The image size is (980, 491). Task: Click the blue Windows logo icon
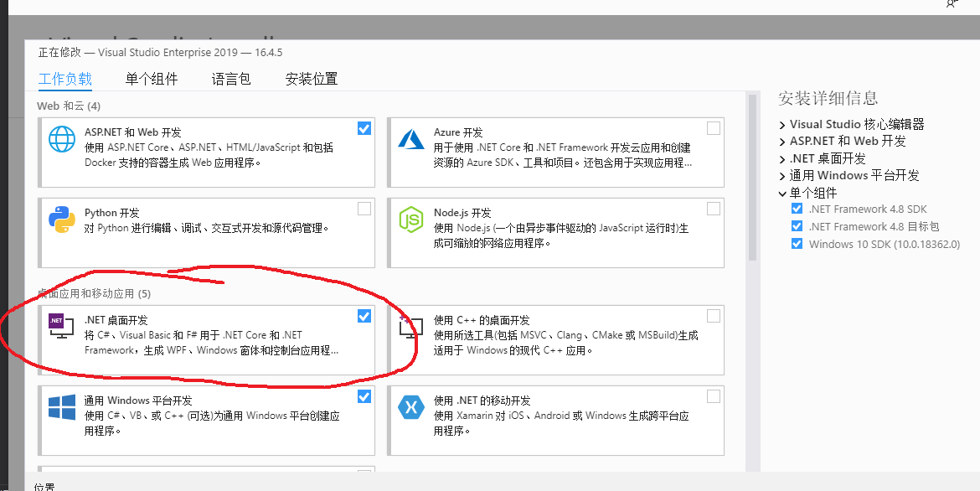click(62, 407)
